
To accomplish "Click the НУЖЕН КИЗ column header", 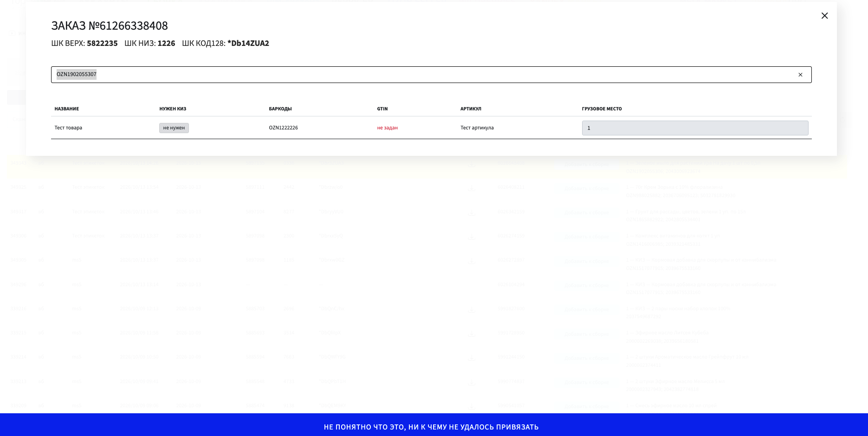I will click(173, 109).
